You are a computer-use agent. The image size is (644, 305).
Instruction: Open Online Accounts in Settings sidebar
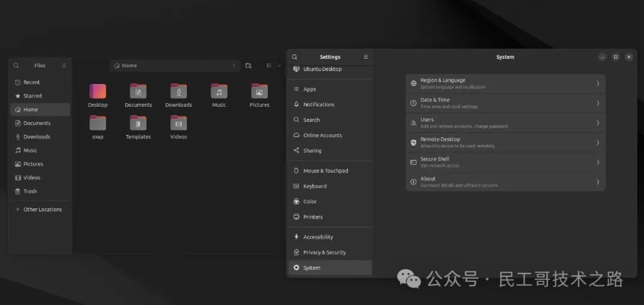click(330, 135)
